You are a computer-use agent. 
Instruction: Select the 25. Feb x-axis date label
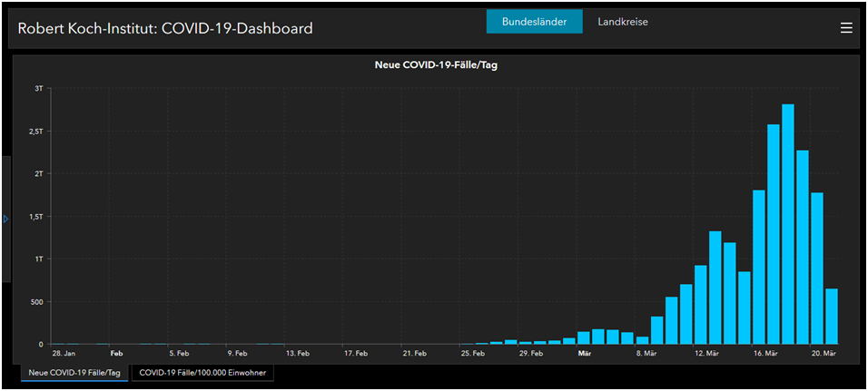(472, 354)
